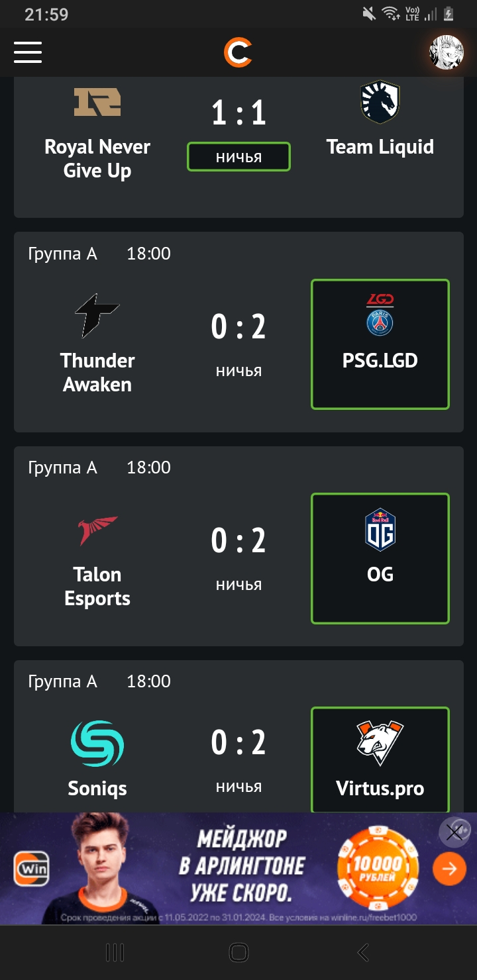Tap the orange Cybersport logo
Image resolution: width=477 pixels, height=980 pixels.
(238, 52)
